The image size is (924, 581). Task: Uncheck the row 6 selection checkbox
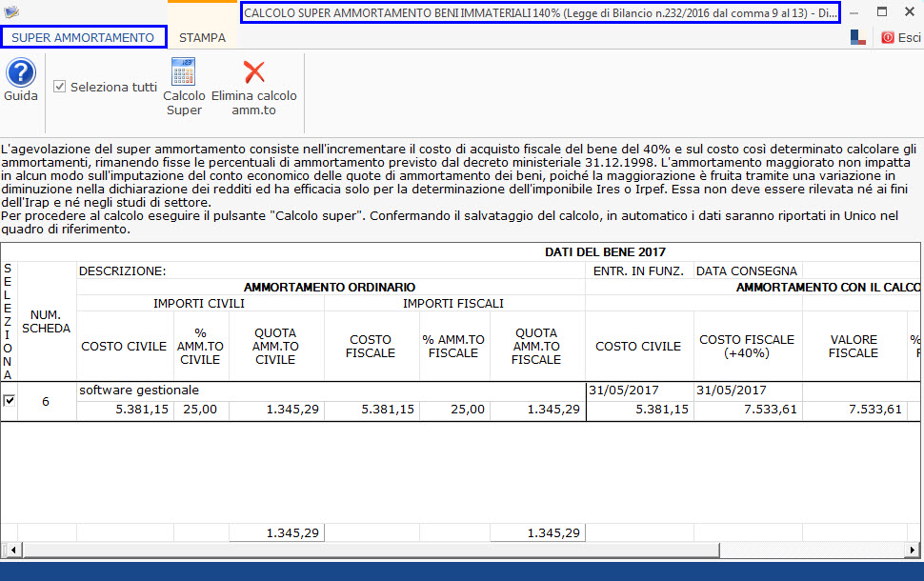tap(10, 401)
